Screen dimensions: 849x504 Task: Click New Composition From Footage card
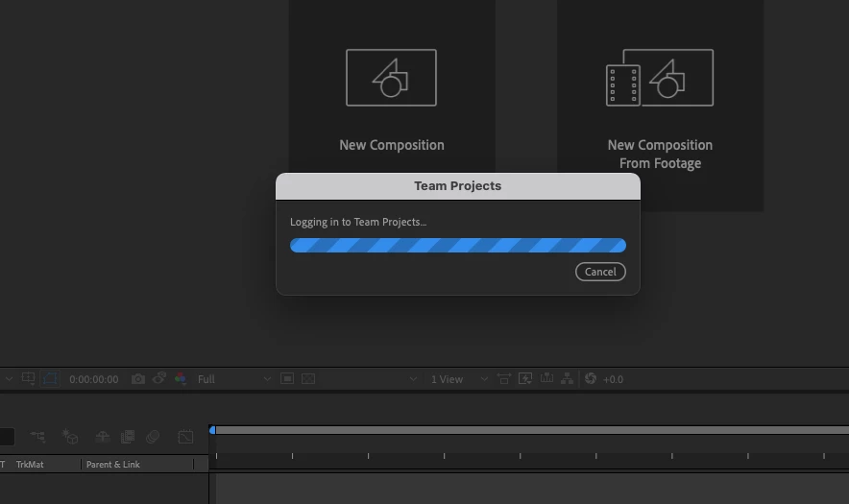660,106
